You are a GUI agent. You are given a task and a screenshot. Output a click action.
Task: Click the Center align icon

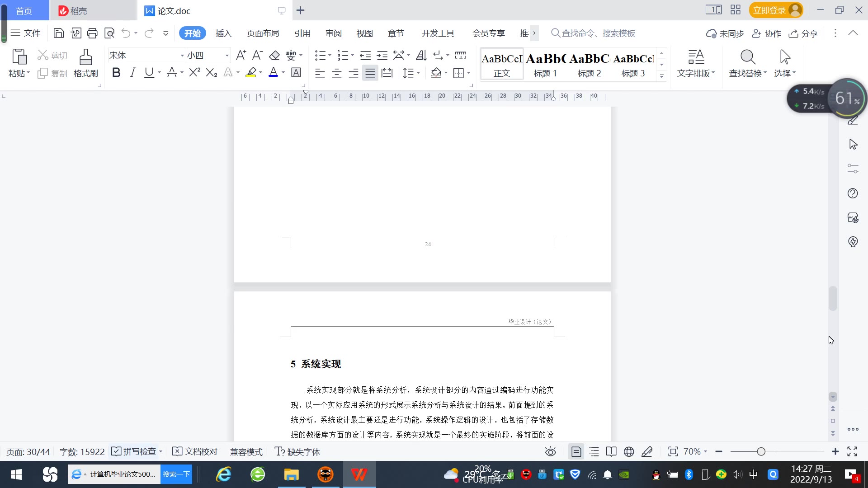pos(336,73)
